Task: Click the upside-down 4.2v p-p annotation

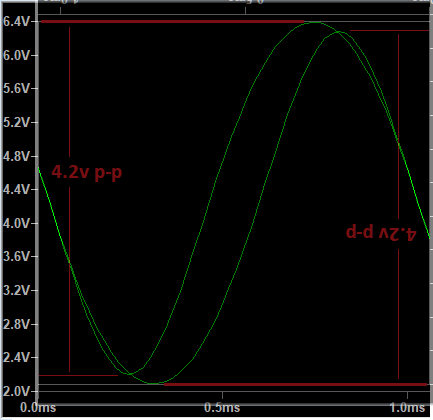Action: (x=381, y=232)
